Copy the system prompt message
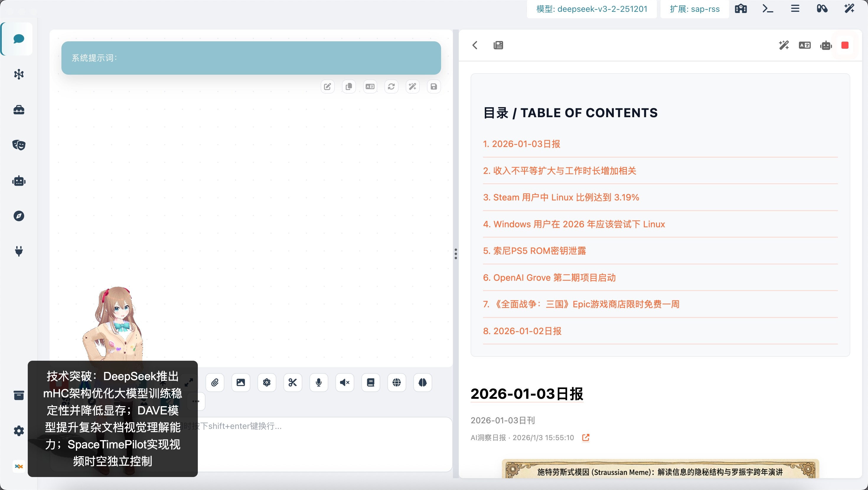Image resolution: width=868 pixels, height=490 pixels. point(349,86)
